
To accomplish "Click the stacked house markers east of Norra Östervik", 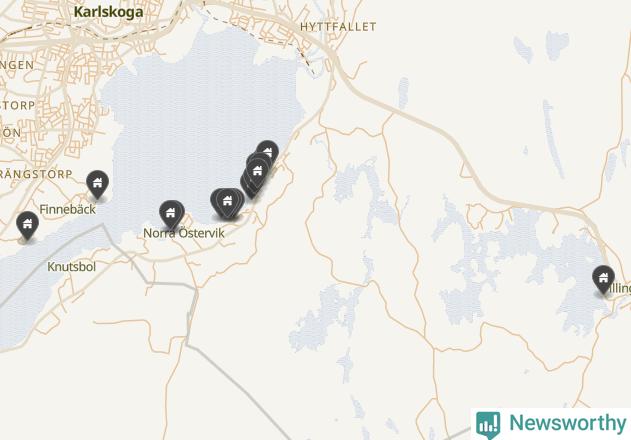I will coord(227,202).
